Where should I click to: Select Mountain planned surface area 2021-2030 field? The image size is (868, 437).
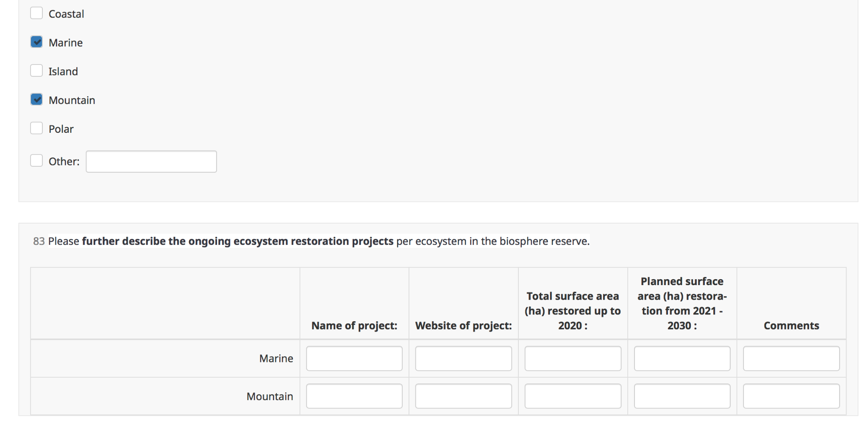682,396
